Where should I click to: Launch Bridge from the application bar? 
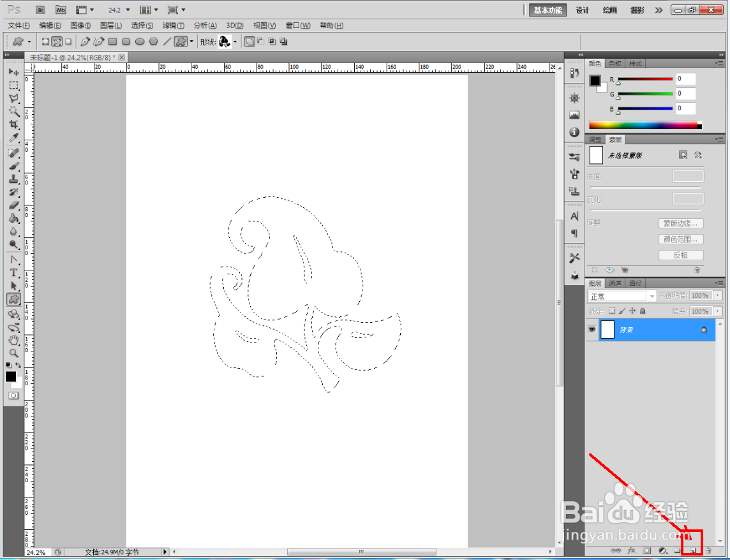click(x=40, y=10)
